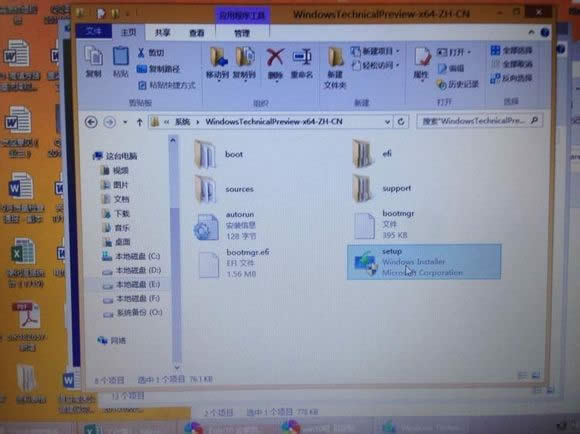Click the Application Tools (应用程序工具) tab header
Screen dimensions: 580x434
243,16
